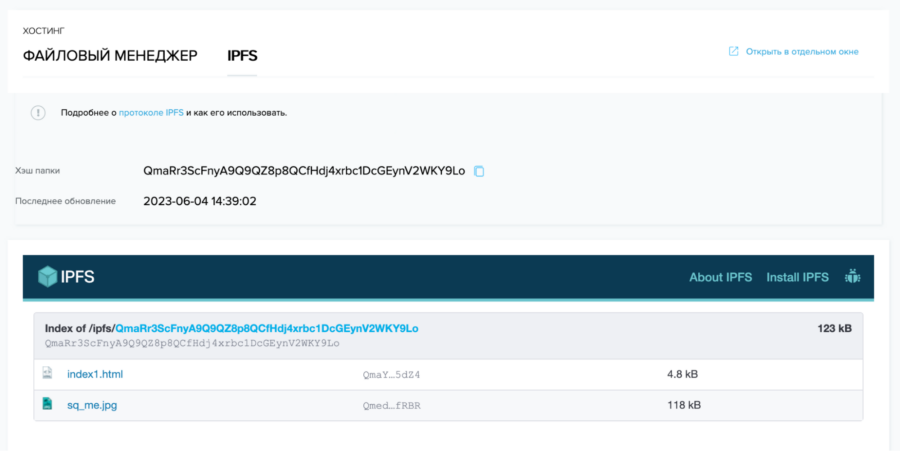Screen dimensions: 900x451
Task: Click the QmaY…5dZ4 short hash
Action: tap(391, 375)
